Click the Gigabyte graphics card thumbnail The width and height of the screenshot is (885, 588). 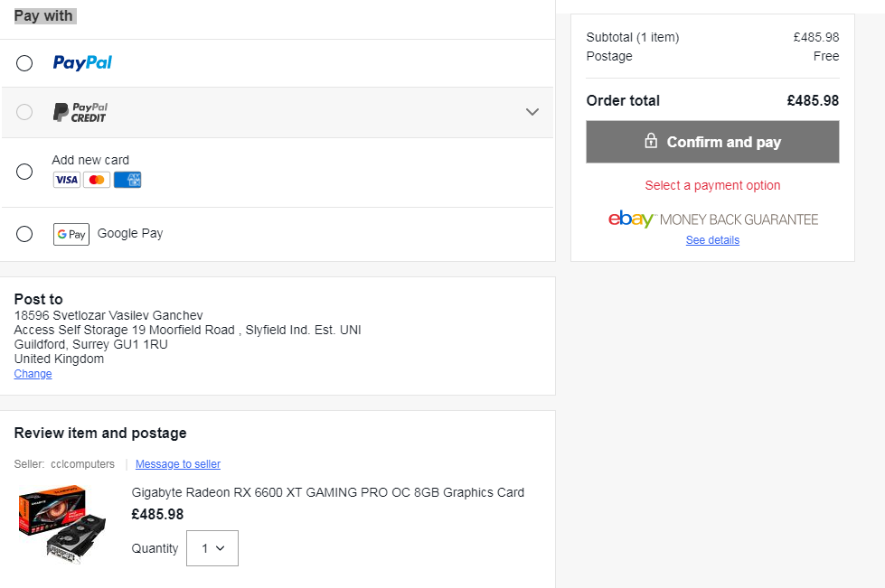coord(62,524)
